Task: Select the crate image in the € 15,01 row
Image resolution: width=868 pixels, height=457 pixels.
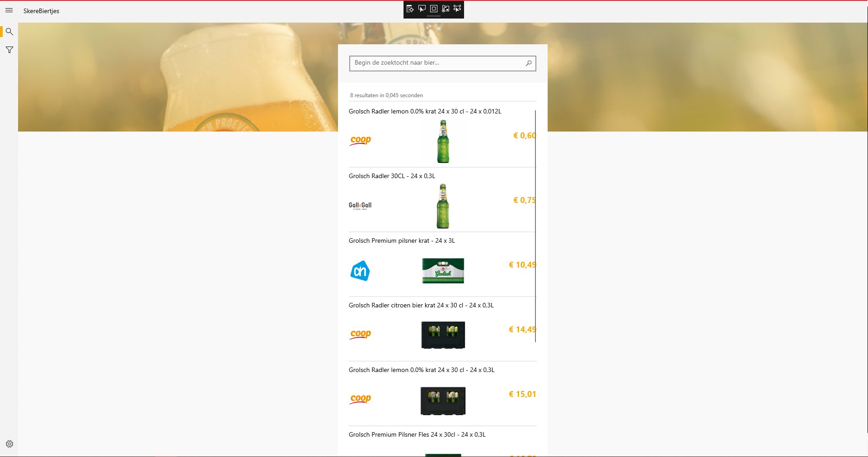Action: click(443, 400)
